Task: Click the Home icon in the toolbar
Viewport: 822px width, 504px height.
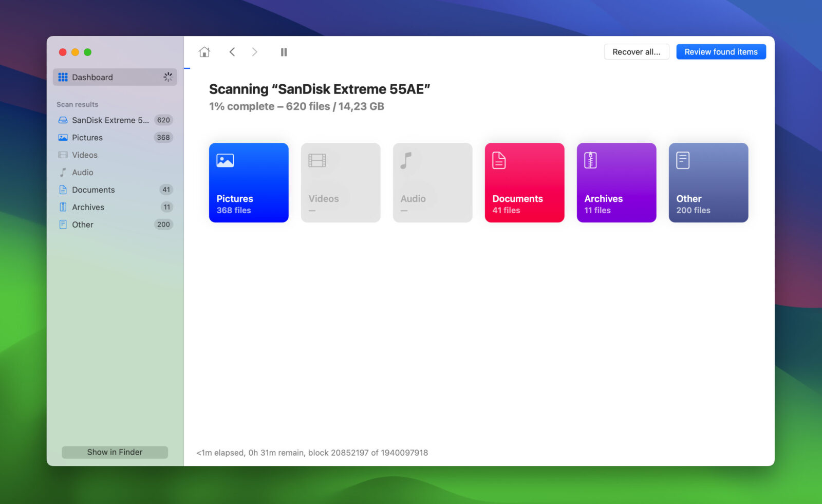Action: pyautogui.click(x=204, y=52)
